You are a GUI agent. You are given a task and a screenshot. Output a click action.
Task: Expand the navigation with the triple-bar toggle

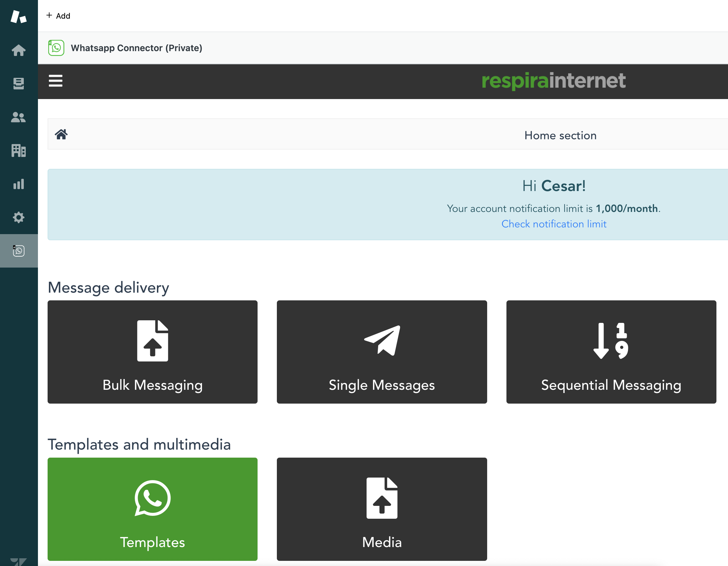(x=55, y=81)
